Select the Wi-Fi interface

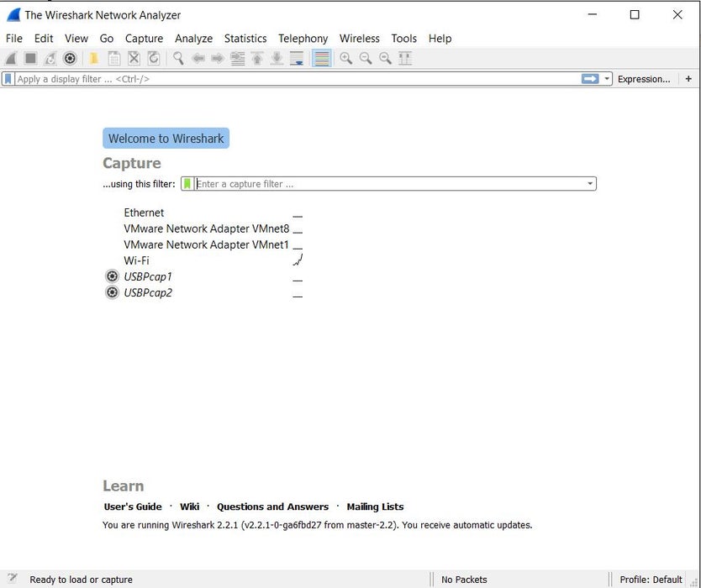[x=136, y=260]
